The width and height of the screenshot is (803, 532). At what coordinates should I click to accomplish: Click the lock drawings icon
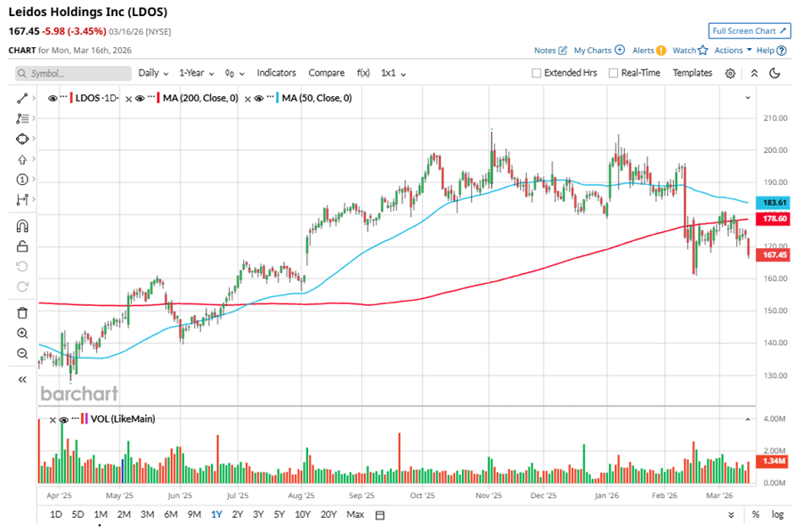point(22,246)
